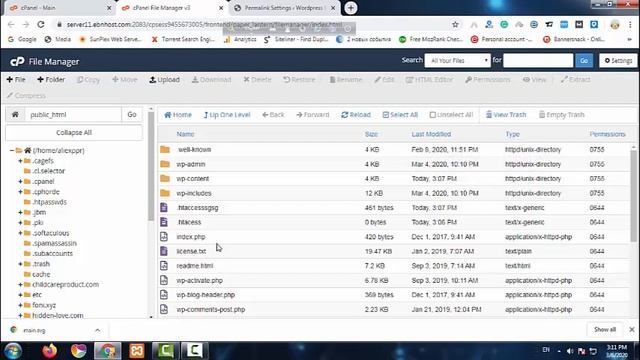Viewport: 640px width, 360px height.
Task: Click the Download toolbar button
Action: [211, 80]
